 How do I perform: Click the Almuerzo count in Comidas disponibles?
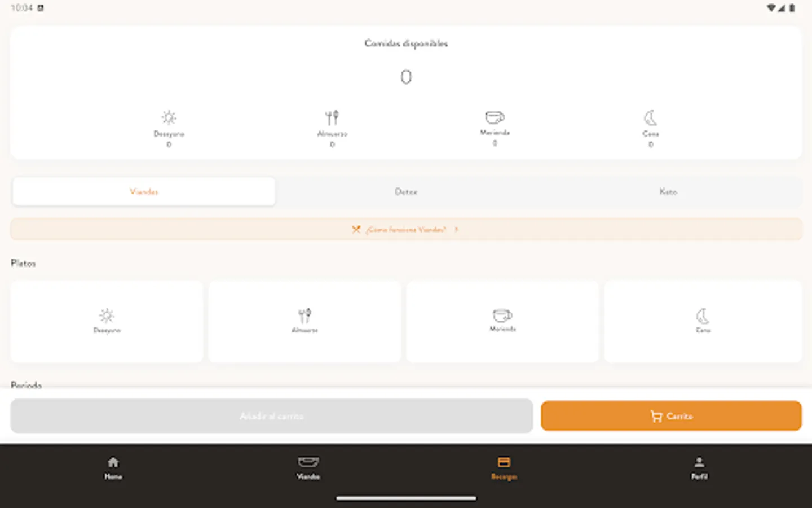pos(332,143)
